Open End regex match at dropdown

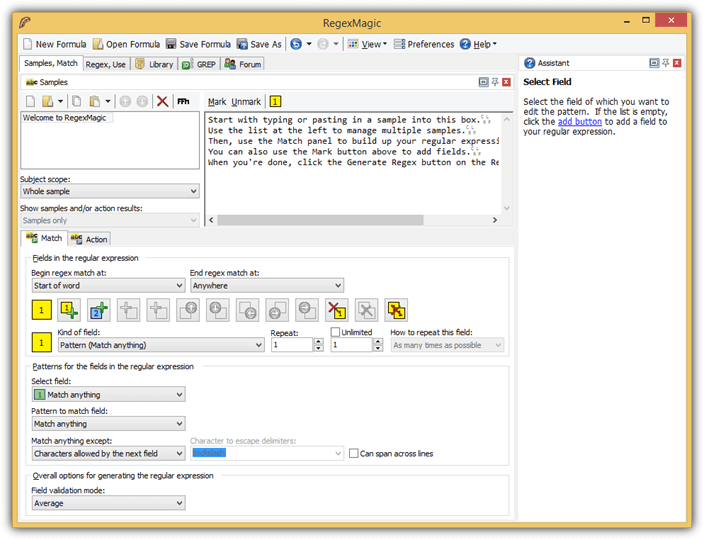point(268,286)
